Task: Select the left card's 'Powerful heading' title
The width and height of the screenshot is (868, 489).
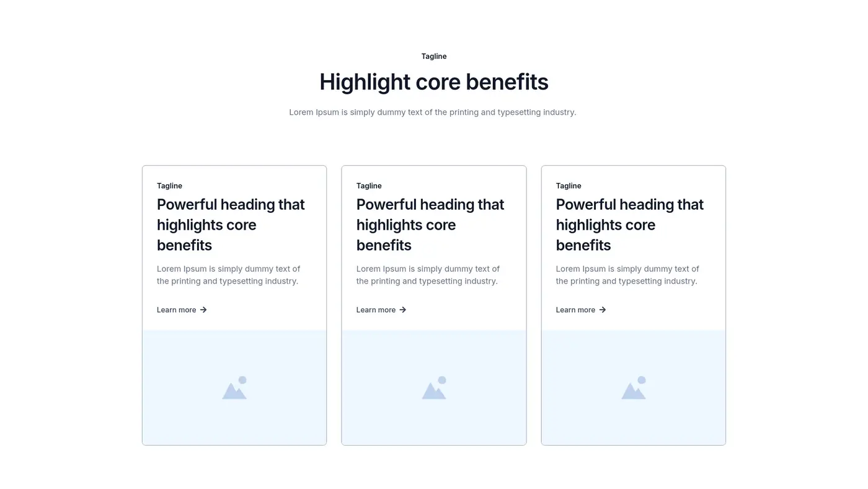Action: click(x=231, y=225)
